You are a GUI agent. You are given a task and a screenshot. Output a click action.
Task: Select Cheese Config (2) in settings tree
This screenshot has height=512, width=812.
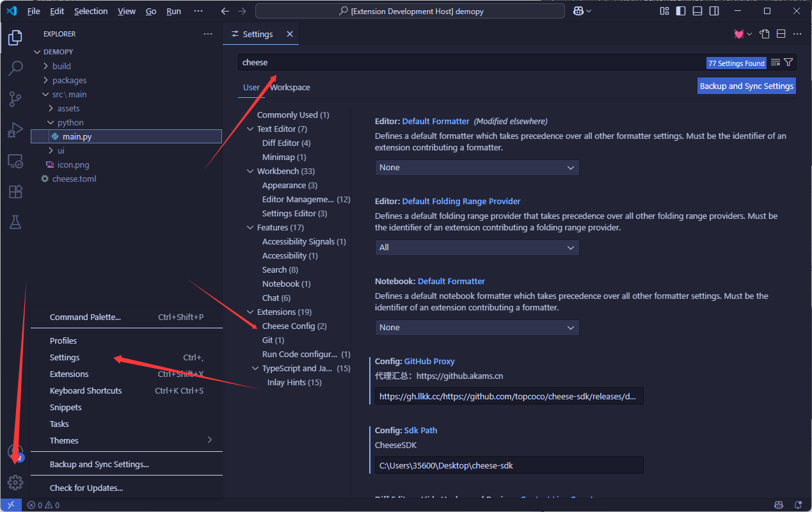pyautogui.click(x=294, y=326)
